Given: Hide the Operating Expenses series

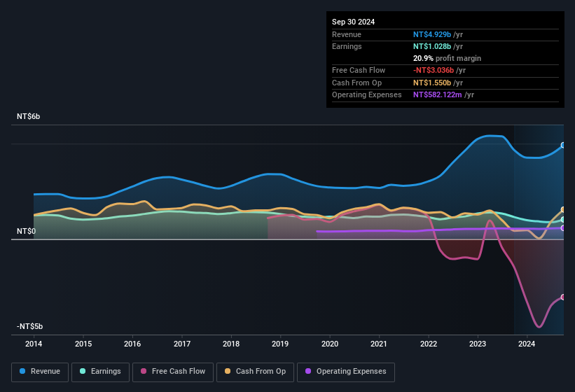Looking at the screenshot, I should (x=346, y=372).
